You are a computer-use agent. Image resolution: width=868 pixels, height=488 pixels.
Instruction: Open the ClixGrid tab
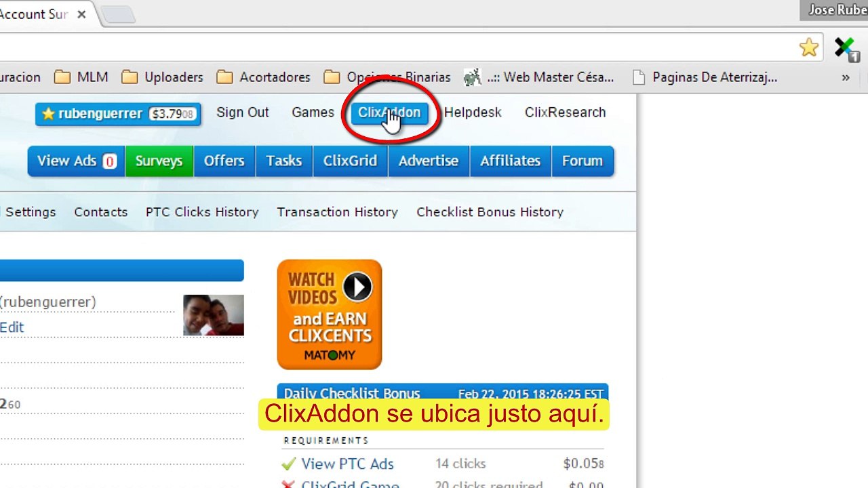pyautogui.click(x=350, y=161)
